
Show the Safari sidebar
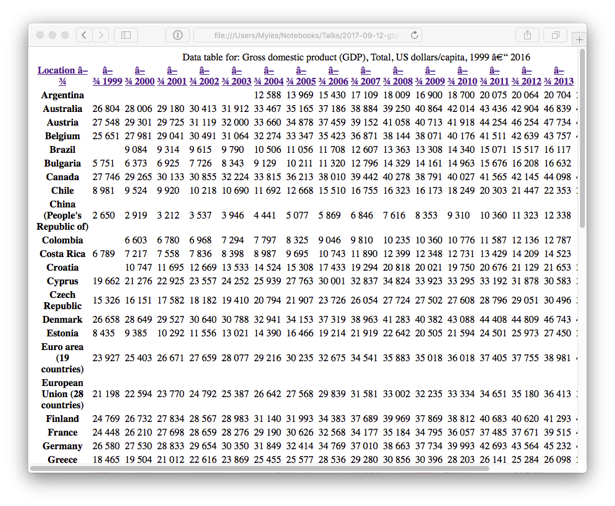[126, 35]
